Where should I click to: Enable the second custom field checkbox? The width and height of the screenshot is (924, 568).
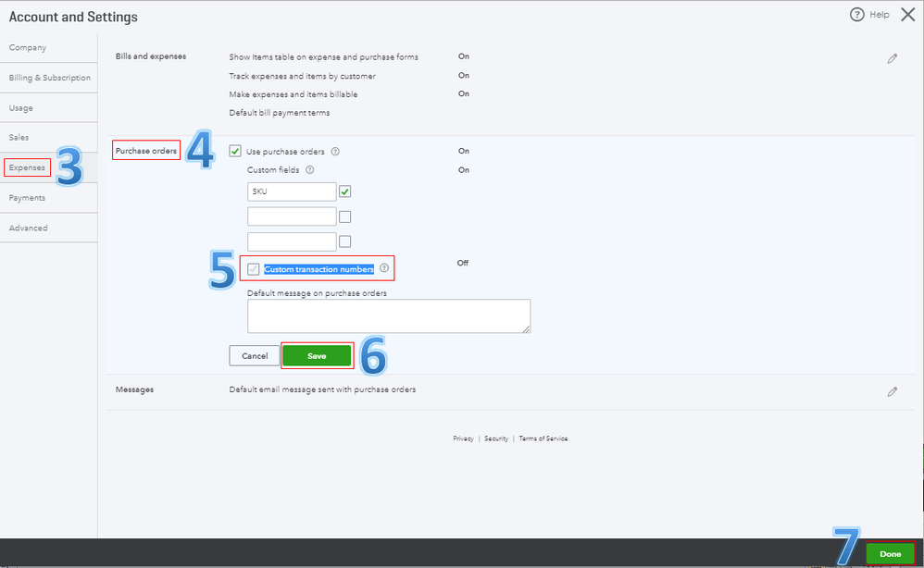[x=345, y=216]
